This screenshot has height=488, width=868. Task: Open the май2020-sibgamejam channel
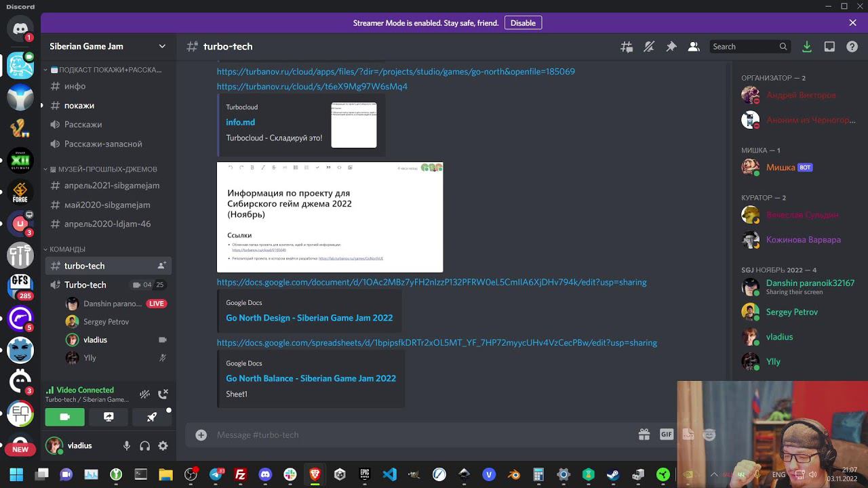pos(108,205)
